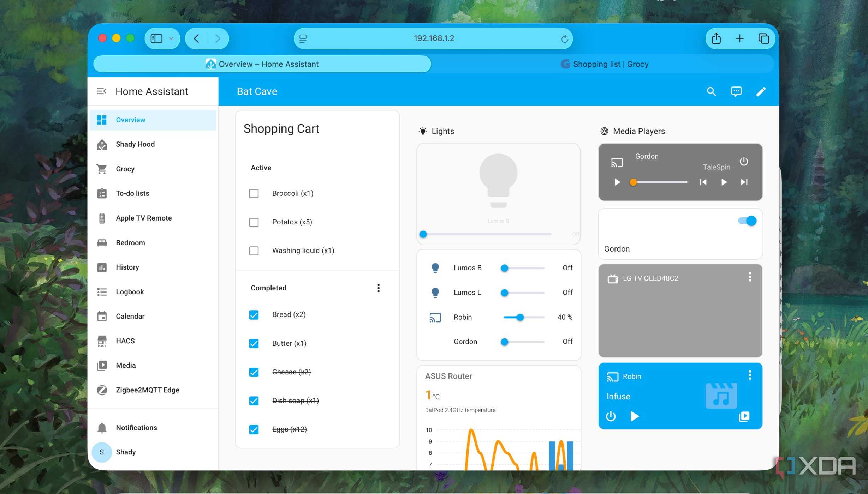Screen dimensions: 868x494
Task: Uncheck the Eggs (x12) item
Action: pyautogui.click(x=254, y=429)
